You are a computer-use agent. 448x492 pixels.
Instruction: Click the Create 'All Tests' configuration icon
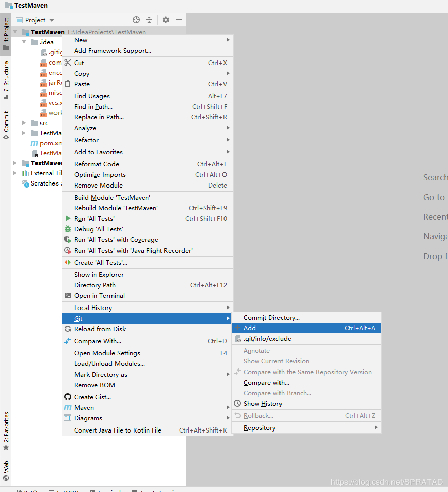click(x=68, y=262)
